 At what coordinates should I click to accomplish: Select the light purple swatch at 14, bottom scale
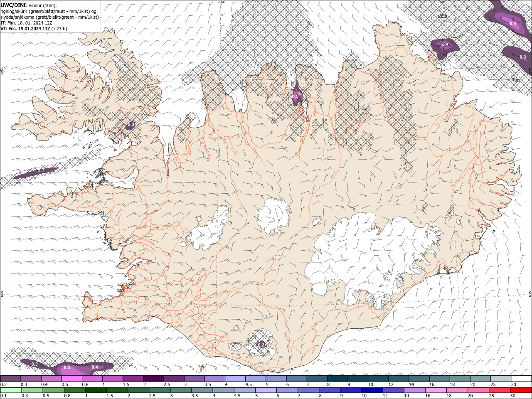[x=414, y=390]
